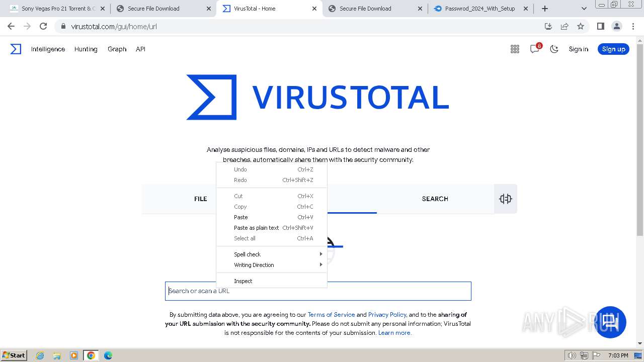Open the notifications speech bubble icon
644x362 pixels.
(x=535, y=49)
